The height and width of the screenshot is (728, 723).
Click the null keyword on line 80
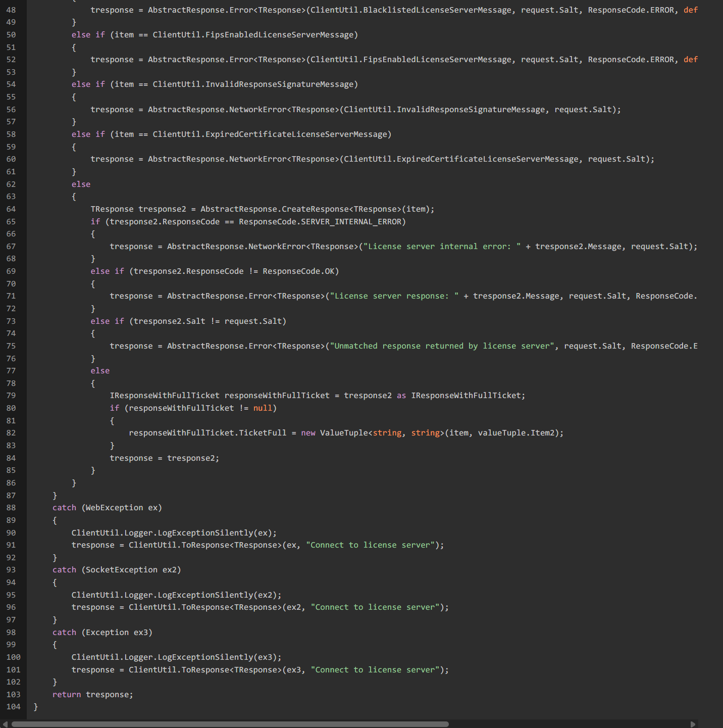pos(263,408)
